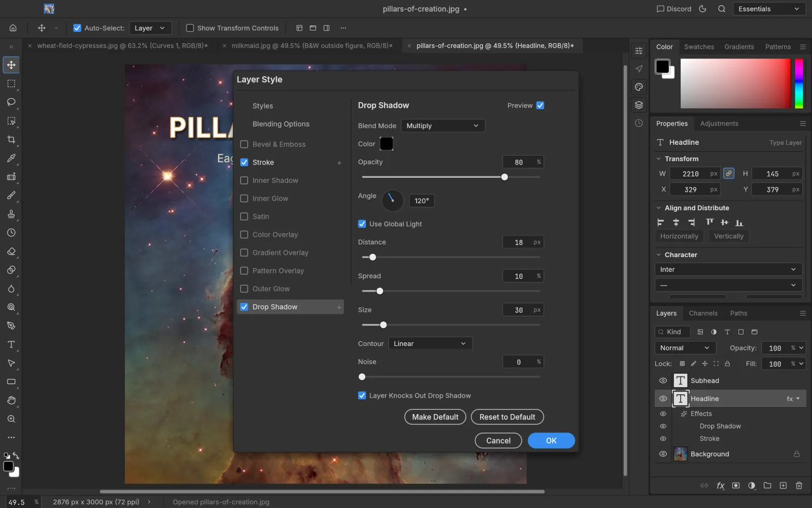Click the Home icon in options bar
Screen dimensions: 812x508
[x=13, y=28]
